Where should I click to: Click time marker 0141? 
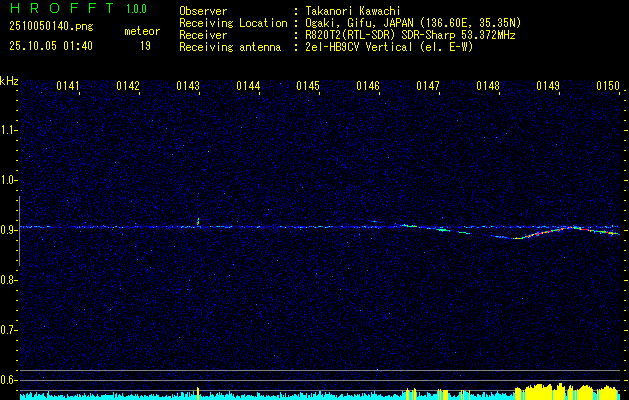point(68,86)
